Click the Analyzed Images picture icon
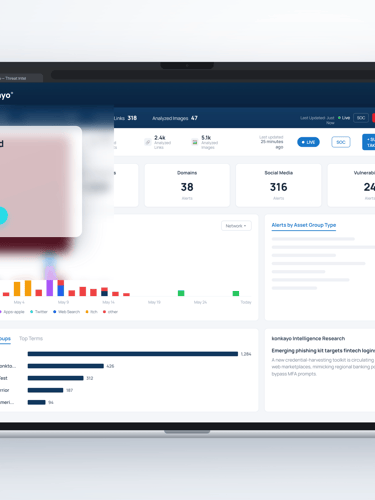 [x=195, y=142]
